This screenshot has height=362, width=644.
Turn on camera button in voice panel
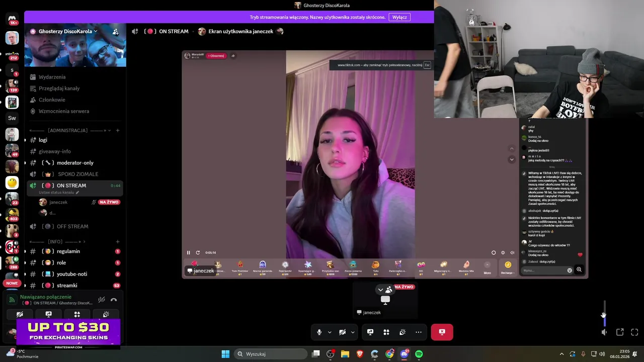(x=20, y=314)
